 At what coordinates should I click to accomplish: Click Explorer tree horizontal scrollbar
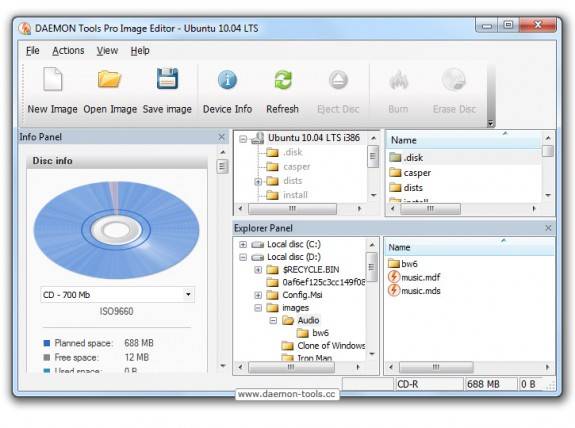pos(291,367)
